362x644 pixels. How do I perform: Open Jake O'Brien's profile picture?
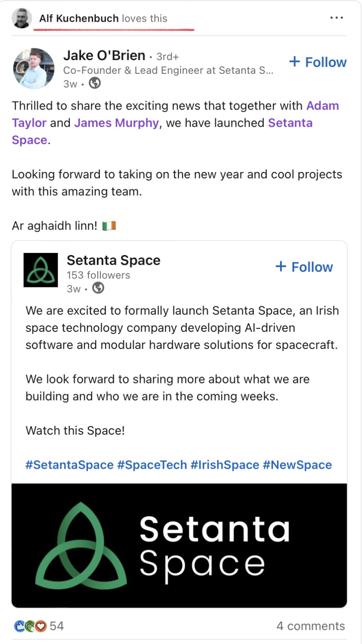pyautogui.click(x=34, y=69)
